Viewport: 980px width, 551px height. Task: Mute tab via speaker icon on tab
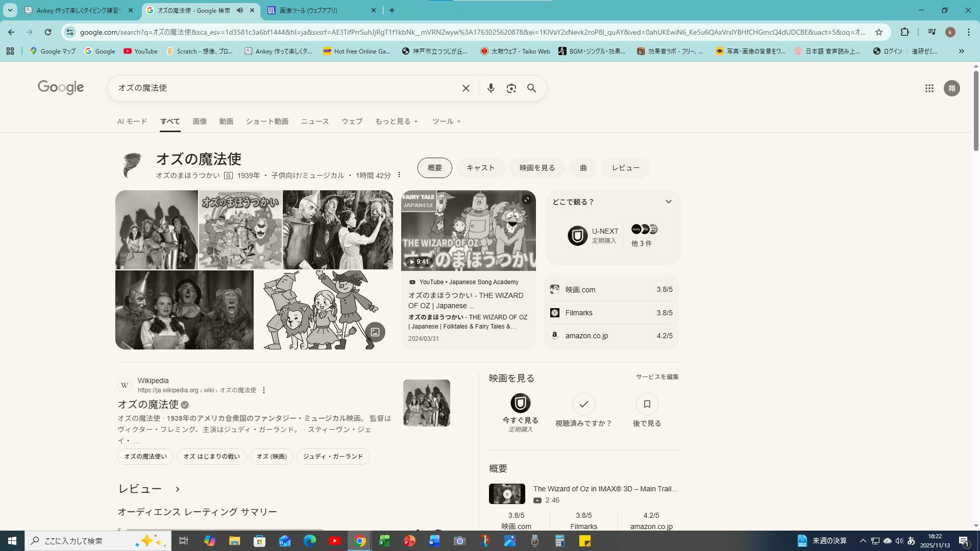click(240, 10)
